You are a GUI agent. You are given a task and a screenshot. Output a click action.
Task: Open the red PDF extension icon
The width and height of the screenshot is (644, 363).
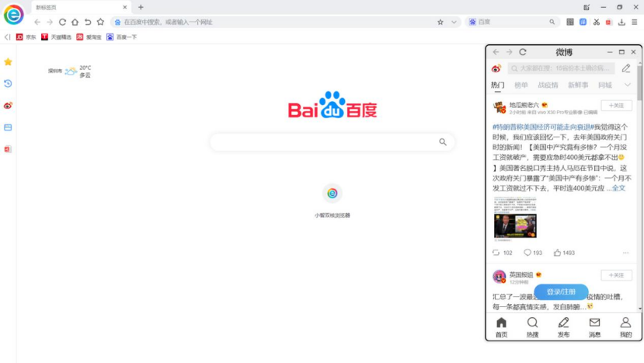609,23
